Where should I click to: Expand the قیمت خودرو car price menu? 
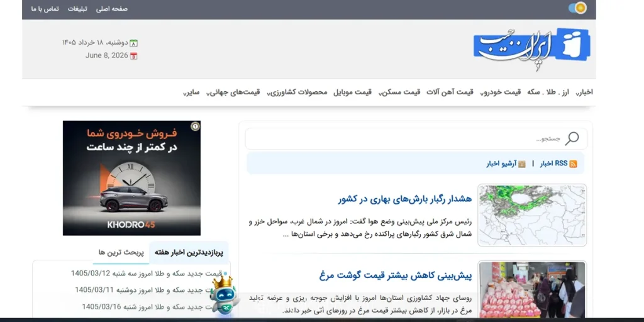[x=500, y=92]
